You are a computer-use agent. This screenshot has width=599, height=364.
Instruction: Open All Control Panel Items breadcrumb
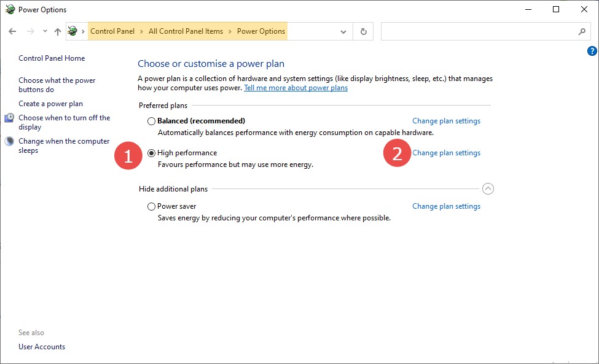pyautogui.click(x=186, y=31)
